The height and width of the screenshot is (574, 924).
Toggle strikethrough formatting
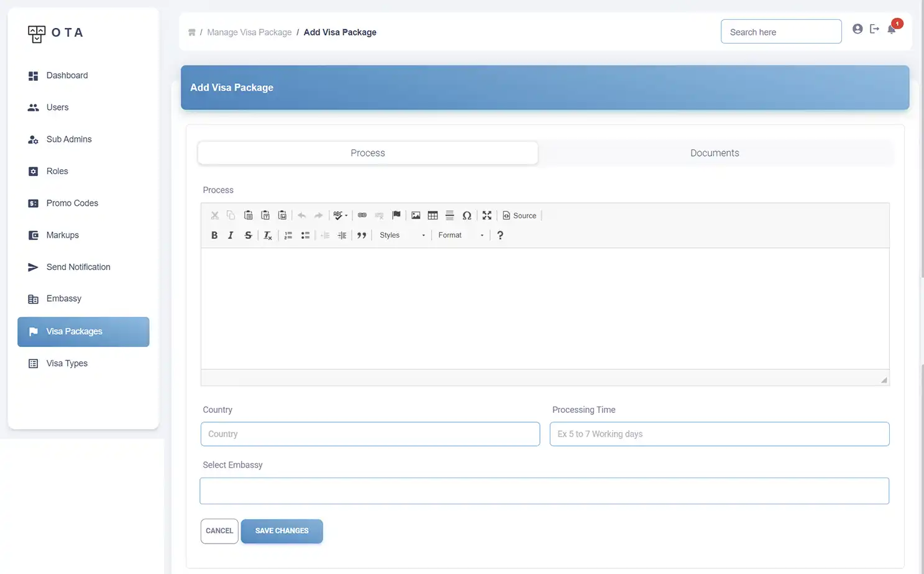coord(248,235)
